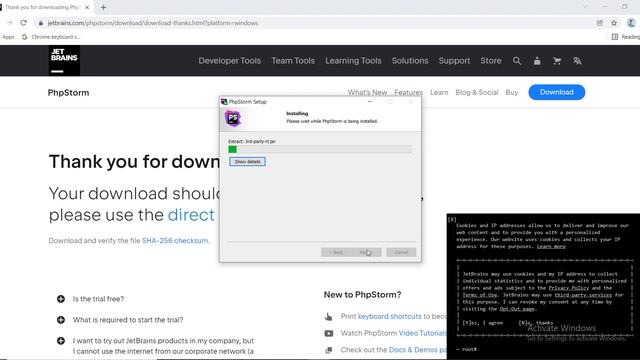
Task: Click the 'New to PhpStorm?' heading
Action: pyautogui.click(x=362, y=294)
